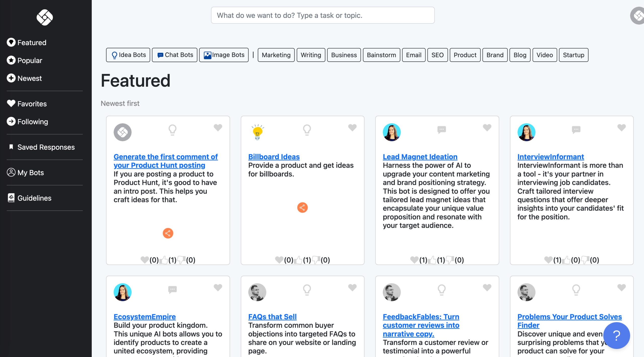The height and width of the screenshot is (357, 644).
Task: Click the Lead Magnet Ideation creator avatar
Action: tap(392, 132)
